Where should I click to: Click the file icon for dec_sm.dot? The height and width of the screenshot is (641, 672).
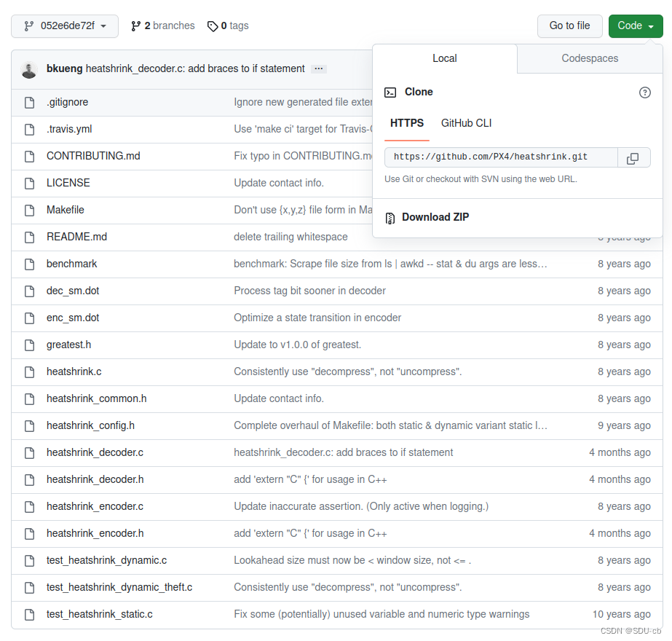[x=30, y=291]
